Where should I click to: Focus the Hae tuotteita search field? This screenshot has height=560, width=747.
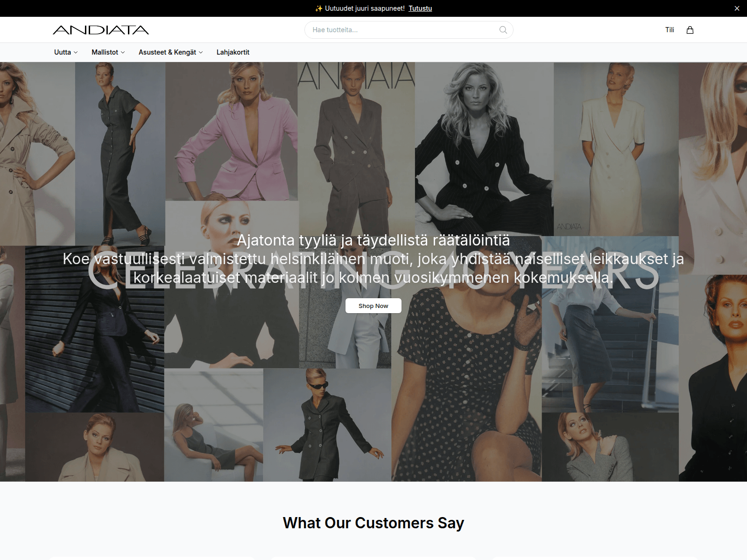tap(409, 30)
